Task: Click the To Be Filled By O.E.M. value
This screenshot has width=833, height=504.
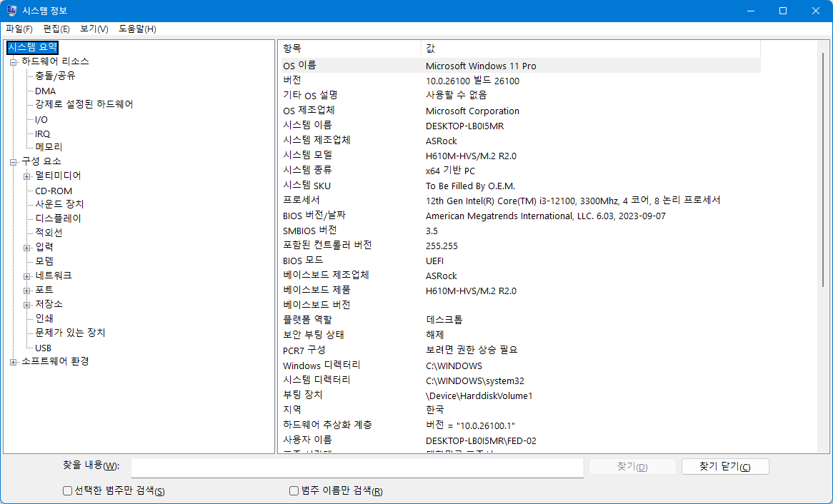Action: pos(470,186)
